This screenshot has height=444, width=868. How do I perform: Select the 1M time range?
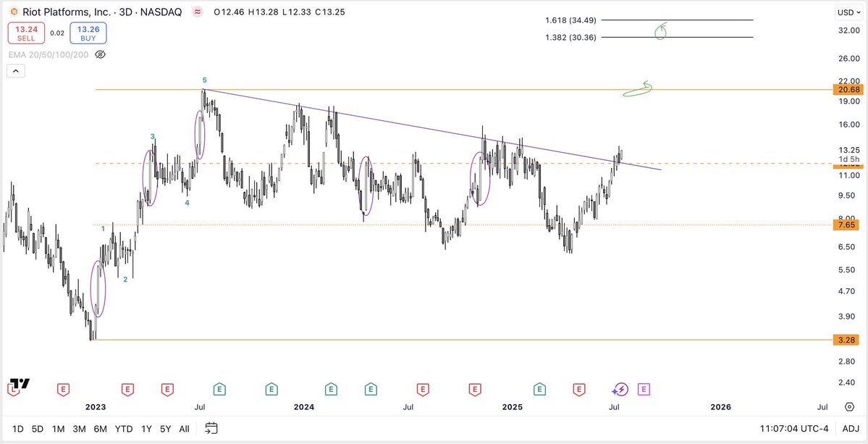[58, 429]
